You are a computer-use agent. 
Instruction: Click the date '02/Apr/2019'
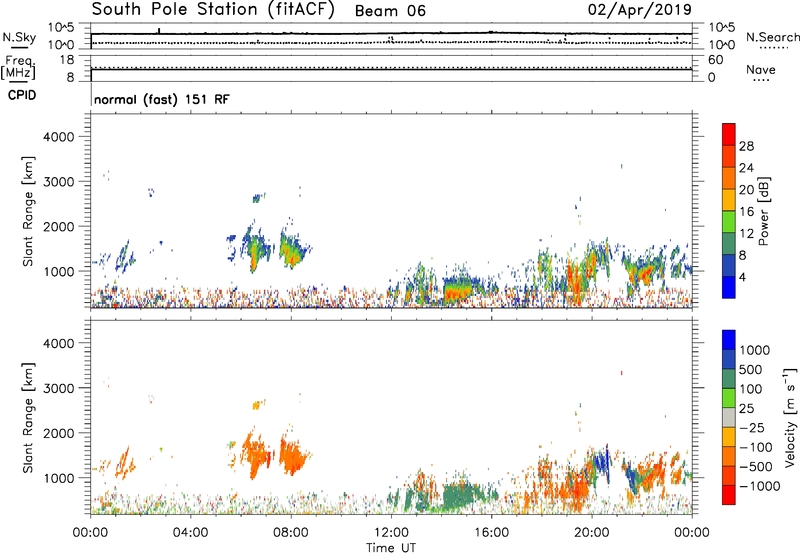tap(640, 9)
